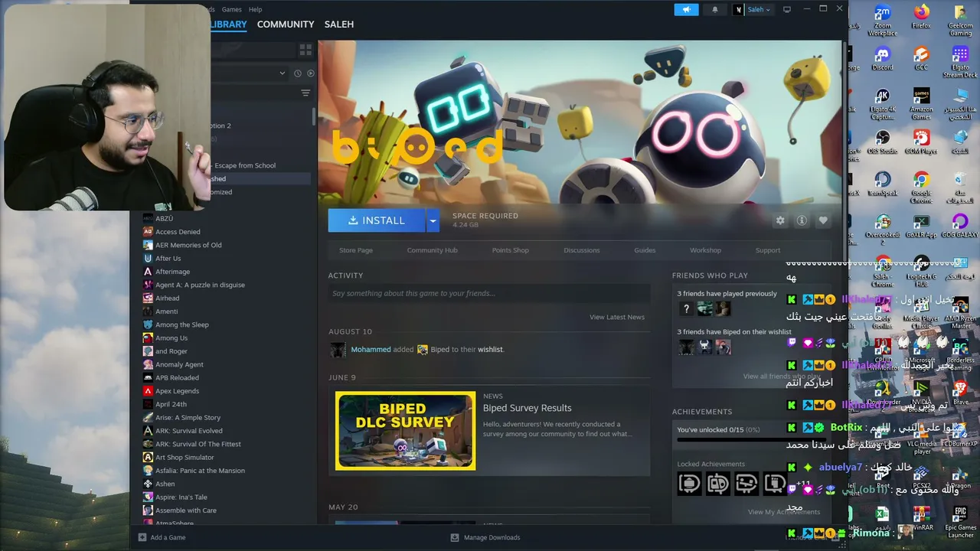The width and height of the screenshot is (980, 551).
Task: Select Art Shop Simulator
Action: tap(185, 458)
